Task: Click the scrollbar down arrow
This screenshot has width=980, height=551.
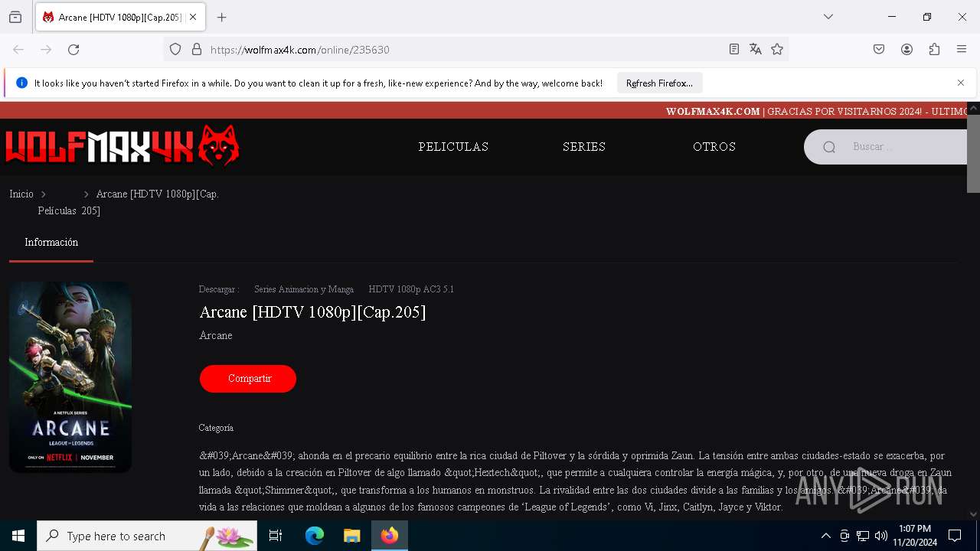Action: pyautogui.click(x=973, y=514)
